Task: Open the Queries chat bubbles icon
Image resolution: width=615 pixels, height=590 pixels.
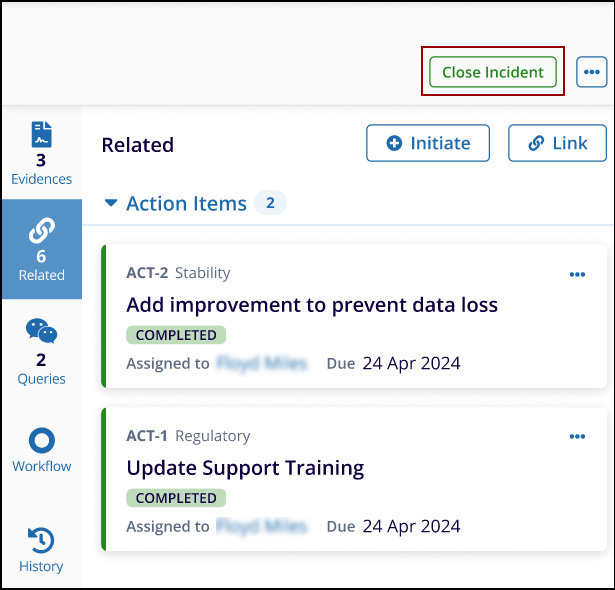Action: click(x=41, y=332)
